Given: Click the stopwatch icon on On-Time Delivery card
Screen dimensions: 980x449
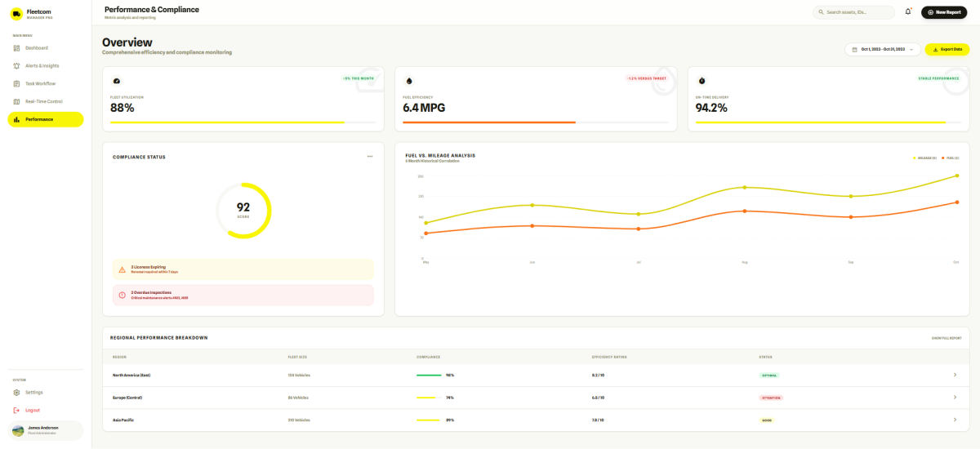Looking at the screenshot, I should 702,81.
